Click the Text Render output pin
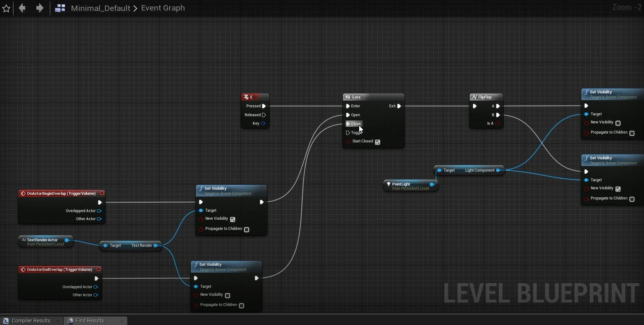Viewport: 644px width, 325px height. pos(156,246)
